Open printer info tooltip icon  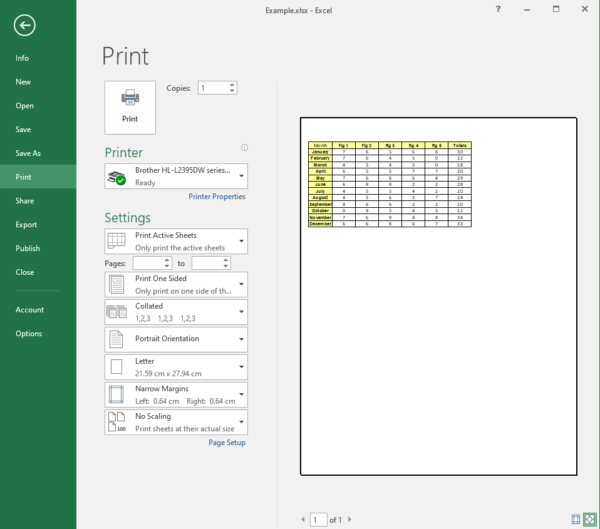coord(245,147)
